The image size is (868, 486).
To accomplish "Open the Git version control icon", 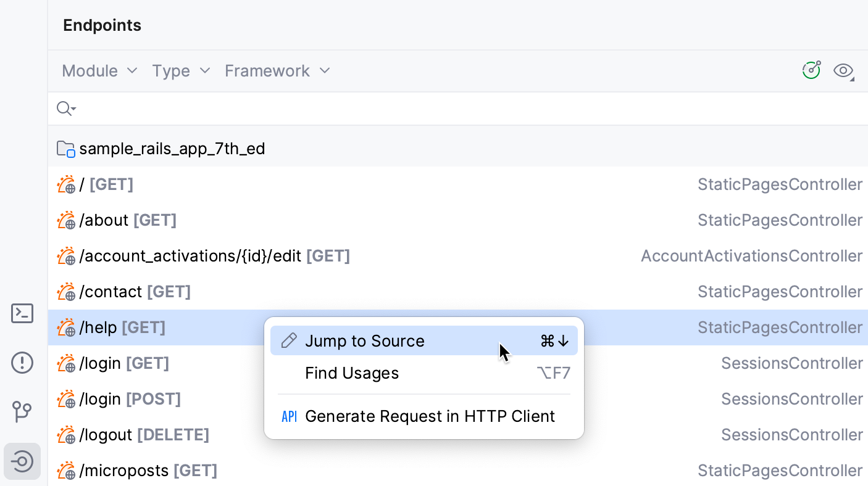I will pos(22,411).
